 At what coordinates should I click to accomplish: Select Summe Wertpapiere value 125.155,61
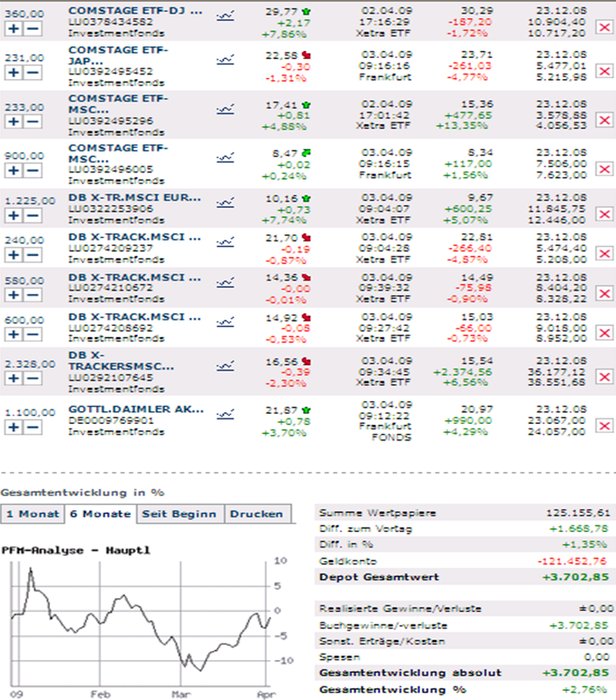coord(578,513)
